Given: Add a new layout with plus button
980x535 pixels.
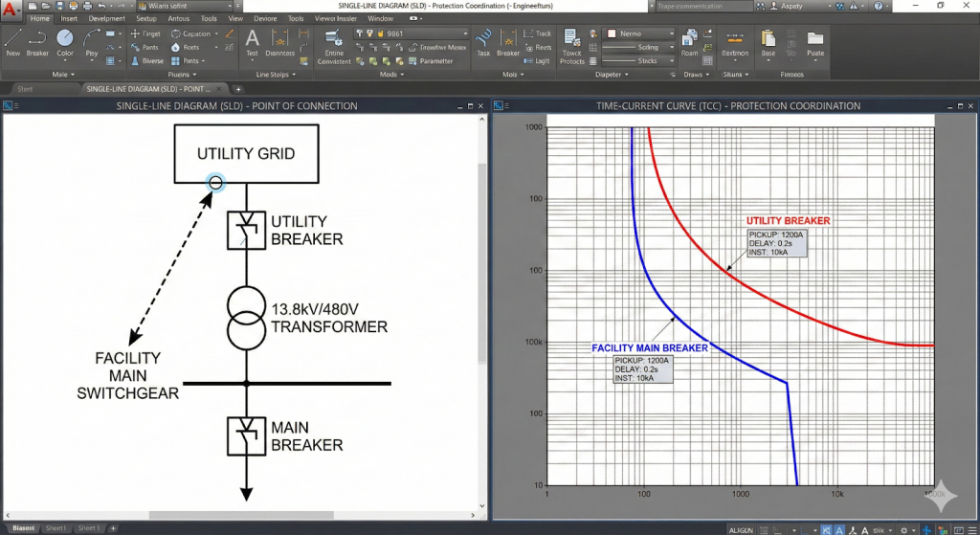Looking at the screenshot, I should pyautogui.click(x=113, y=528).
